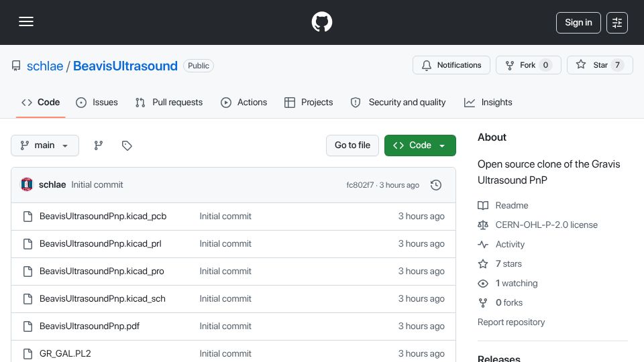Screen dimensions: 644x362
Task: Open BeavisUltrasoundPnp.kicad_pcb file
Action: pyautogui.click(x=103, y=217)
